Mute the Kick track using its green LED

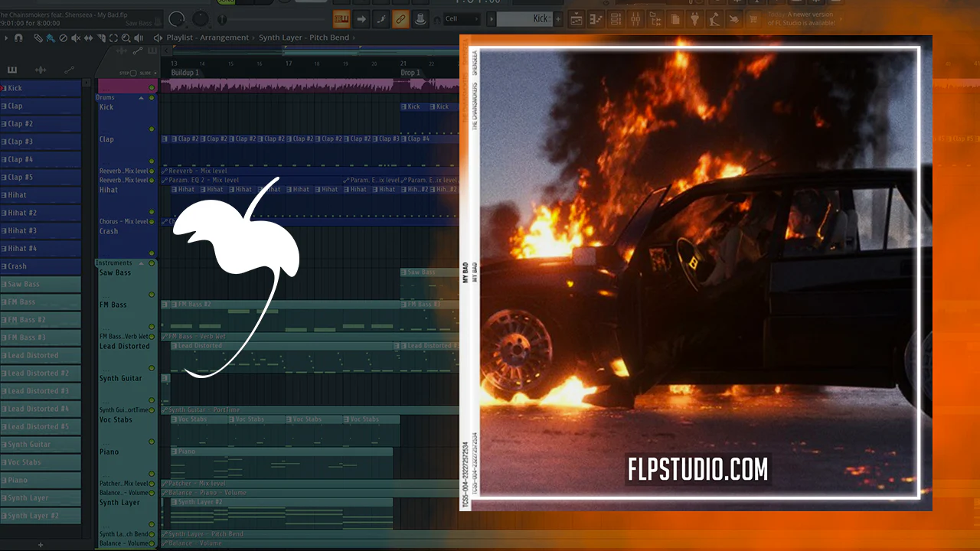[x=152, y=129]
